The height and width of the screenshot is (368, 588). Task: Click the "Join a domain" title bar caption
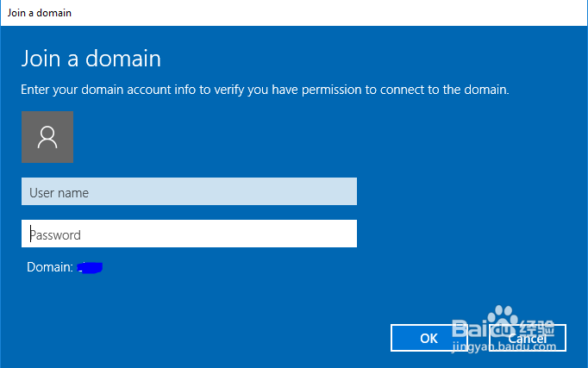click(40, 13)
